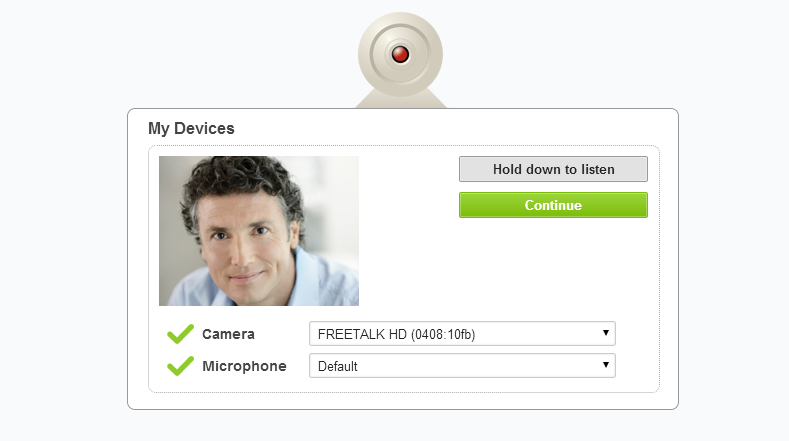The image size is (789, 441).
Task: Click the webcam icon at the top
Action: (400, 54)
